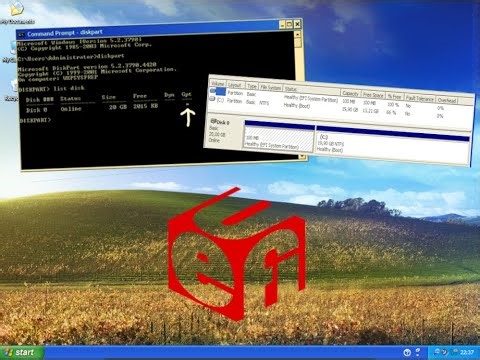
Task: Click the taskbar clock showing 22:37
Action: point(467,352)
